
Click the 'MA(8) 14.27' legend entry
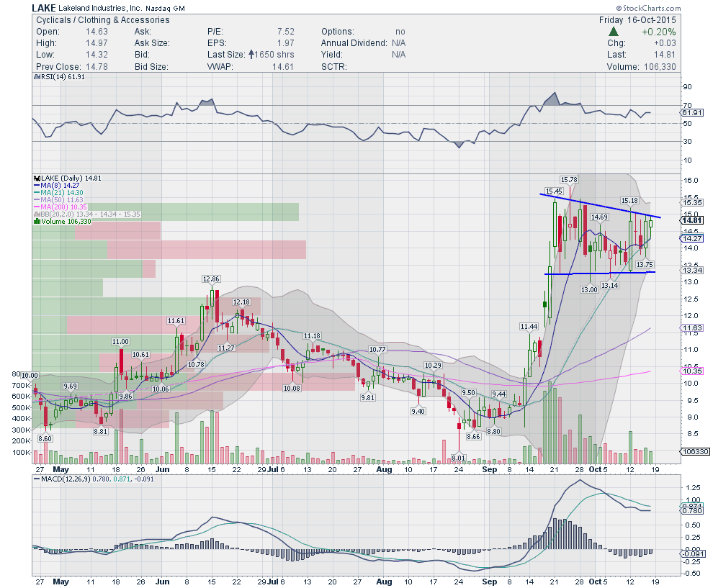(x=60, y=186)
